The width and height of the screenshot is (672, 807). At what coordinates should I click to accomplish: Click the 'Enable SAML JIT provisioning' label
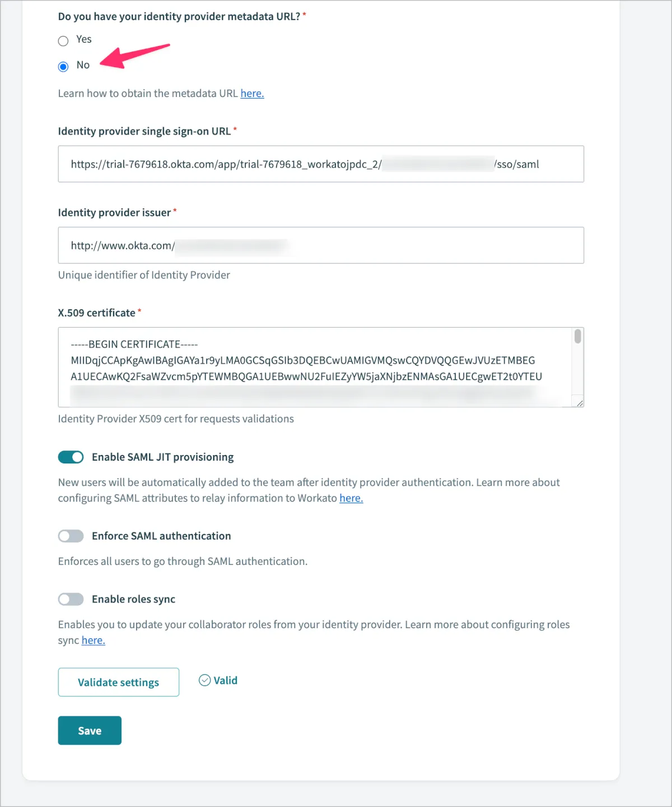pos(162,457)
